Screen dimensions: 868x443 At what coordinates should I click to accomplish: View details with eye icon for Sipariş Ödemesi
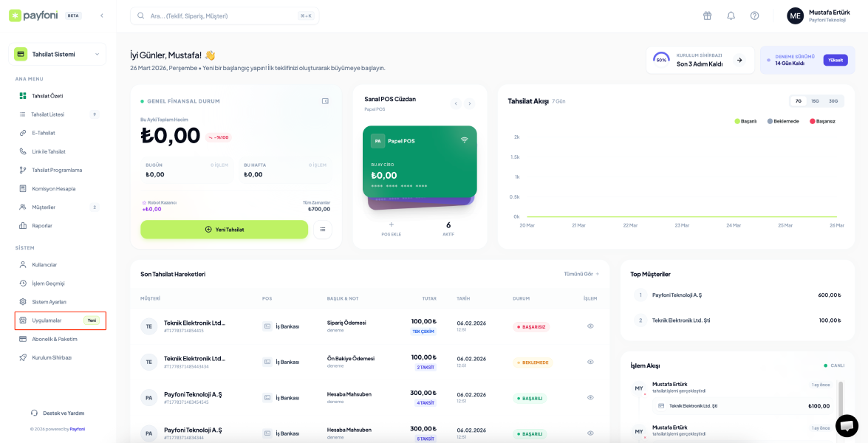(590, 326)
